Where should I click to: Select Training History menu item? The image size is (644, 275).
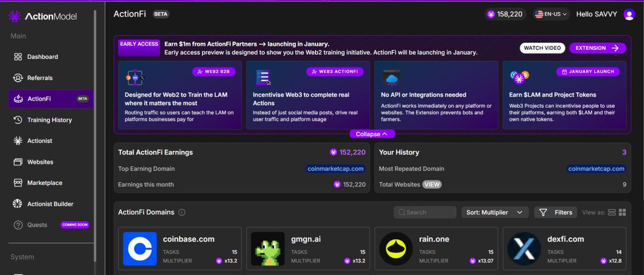[50, 120]
